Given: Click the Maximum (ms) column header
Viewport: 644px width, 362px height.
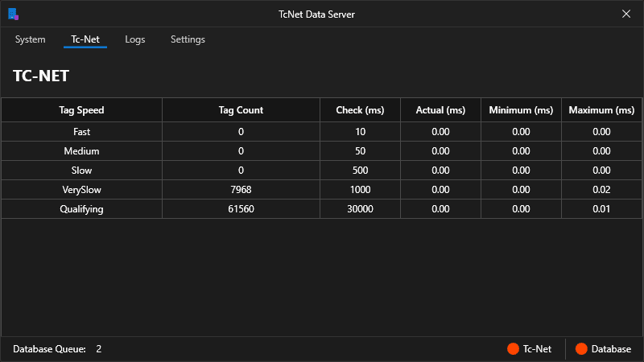Looking at the screenshot, I should coord(601,110).
